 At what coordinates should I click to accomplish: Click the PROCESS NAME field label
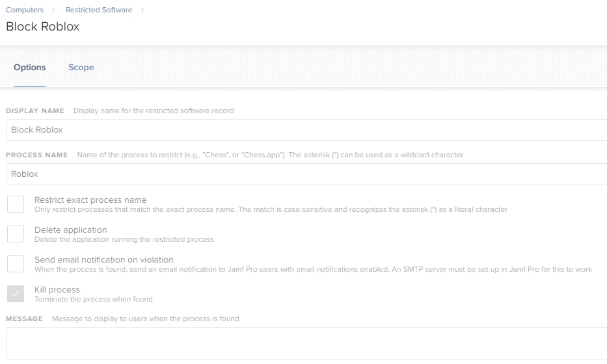[37, 155]
